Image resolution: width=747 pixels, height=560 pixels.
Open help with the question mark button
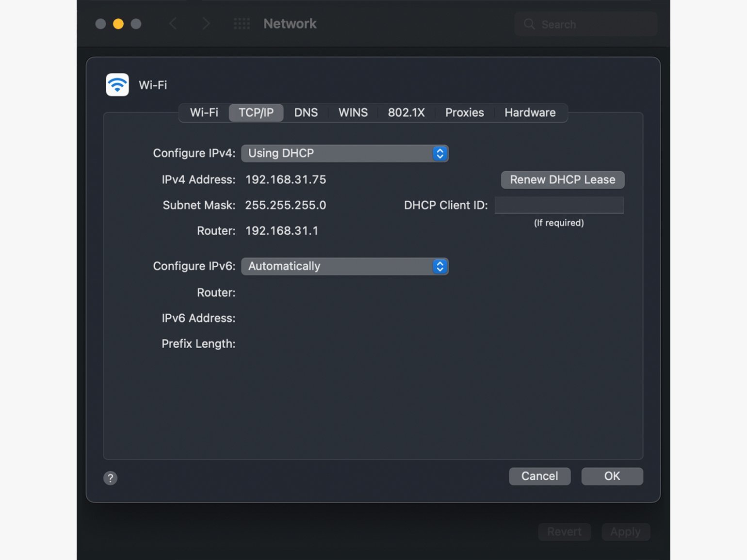[110, 478]
